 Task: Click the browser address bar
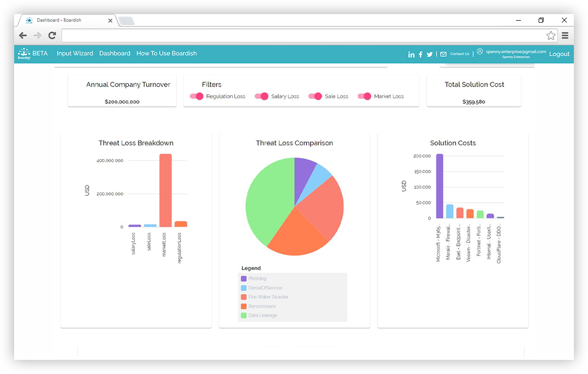pyautogui.click(x=303, y=36)
